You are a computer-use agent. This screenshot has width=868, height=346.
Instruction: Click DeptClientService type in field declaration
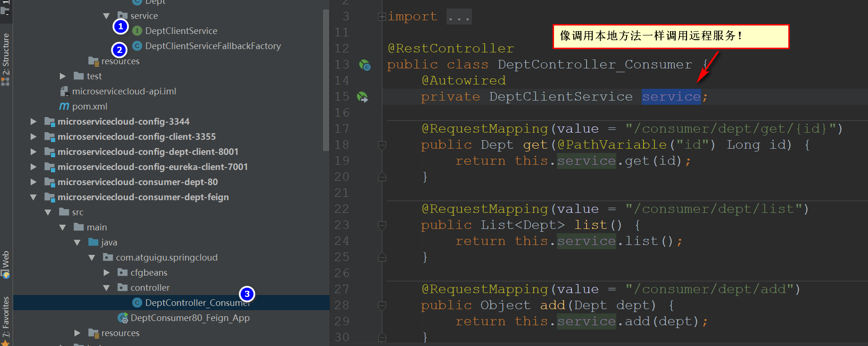coord(561,97)
